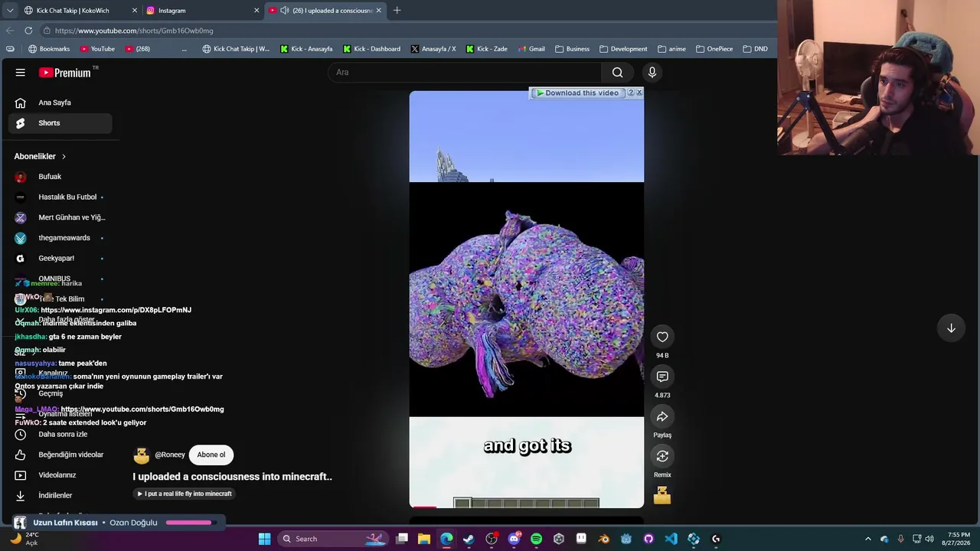Open Discord from the taskbar
This screenshot has height=551, width=980.
click(x=514, y=539)
